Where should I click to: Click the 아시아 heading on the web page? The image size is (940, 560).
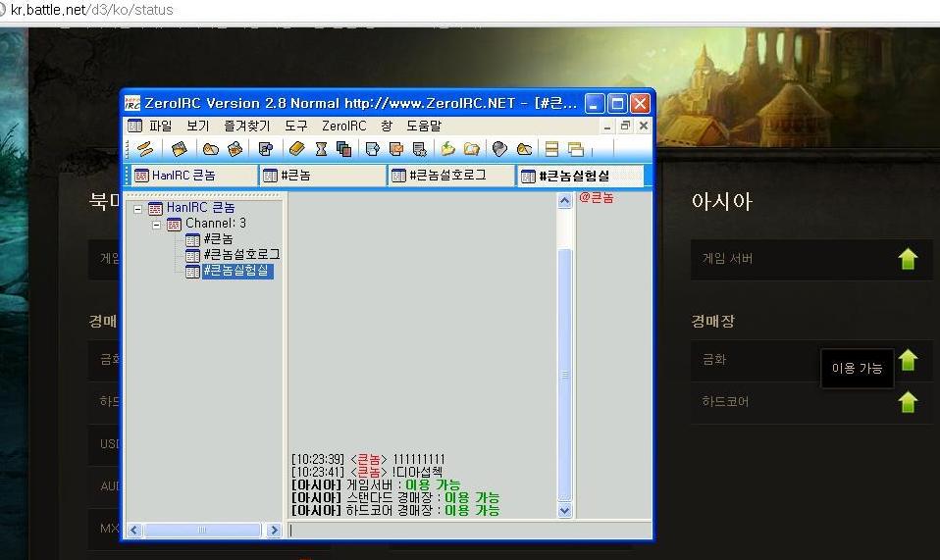pyautogui.click(x=722, y=201)
